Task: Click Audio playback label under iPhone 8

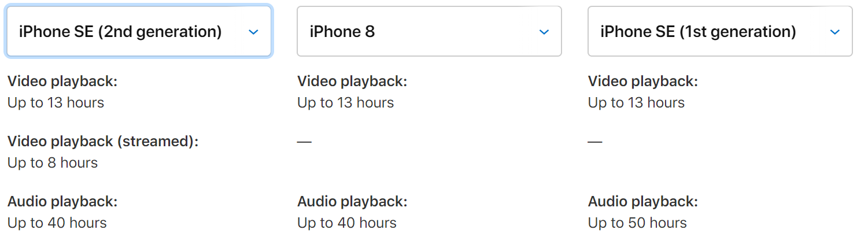Action: click(x=352, y=202)
